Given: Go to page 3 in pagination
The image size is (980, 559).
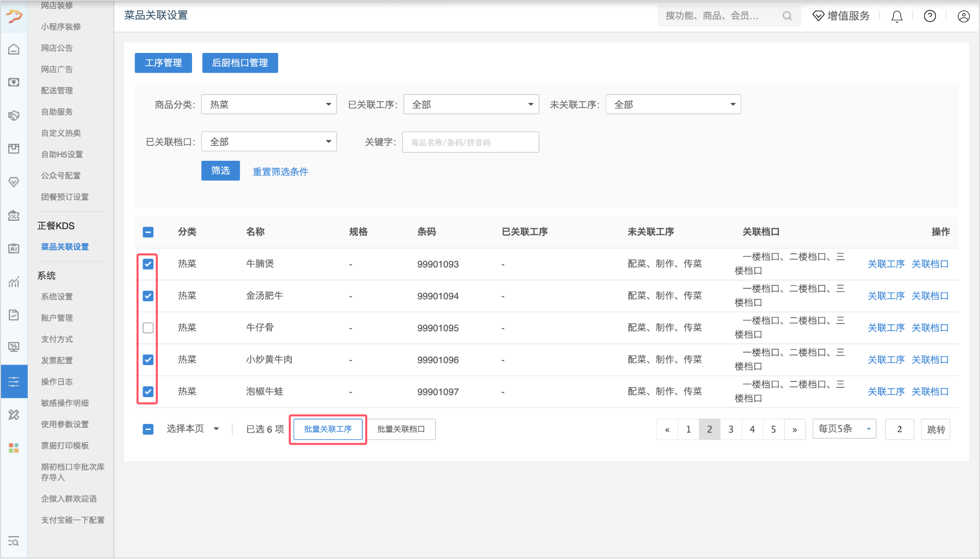Looking at the screenshot, I should [x=731, y=429].
